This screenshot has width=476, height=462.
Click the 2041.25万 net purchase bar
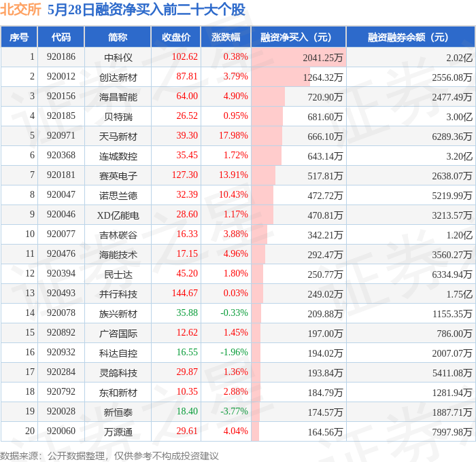299,57
